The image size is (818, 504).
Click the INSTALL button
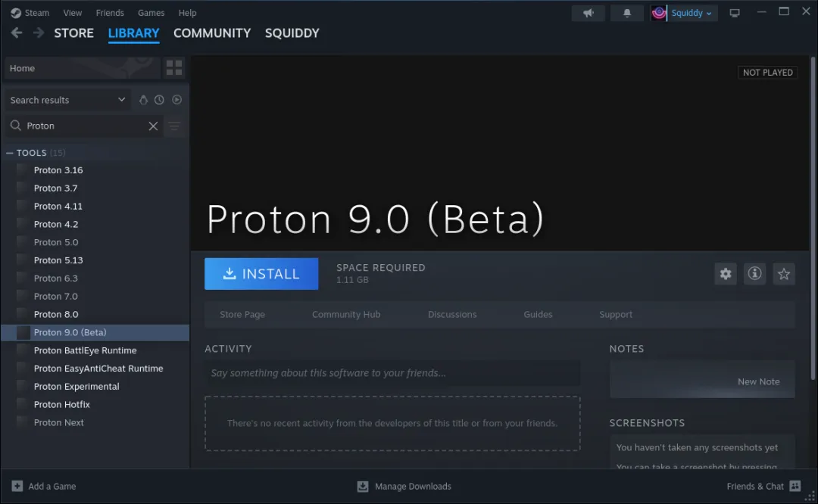coord(261,274)
